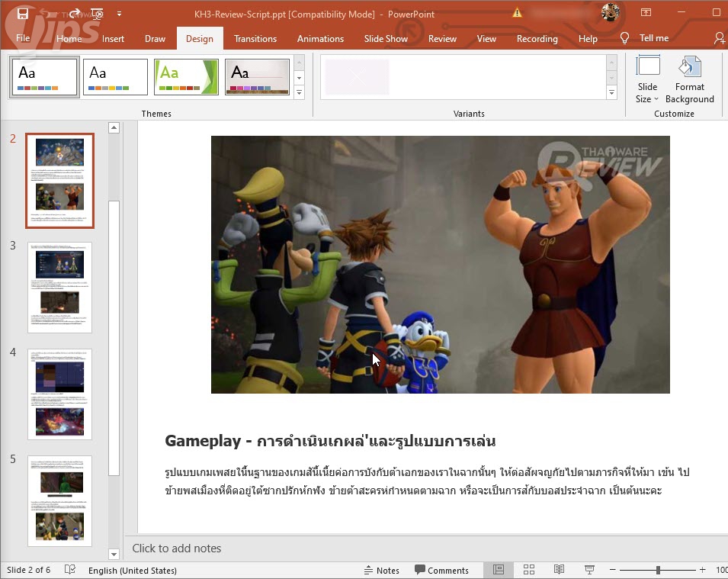
Task: Click the Tell me lightbulb icon
Action: [625, 38]
